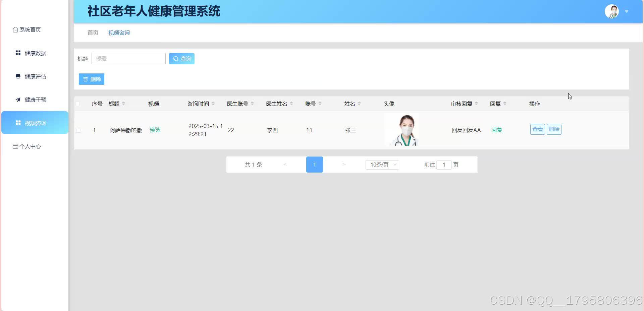Check the checkbox for row 阿萨德撒的撒
Screen dimensions: 644x311
78,130
